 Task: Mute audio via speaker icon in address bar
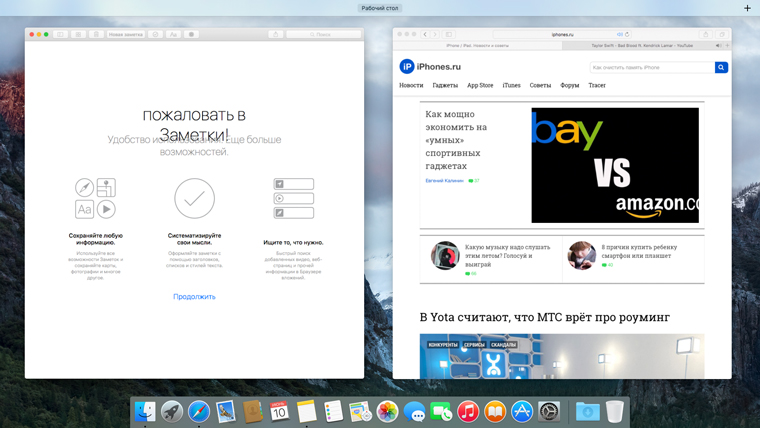tap(619, 34)
